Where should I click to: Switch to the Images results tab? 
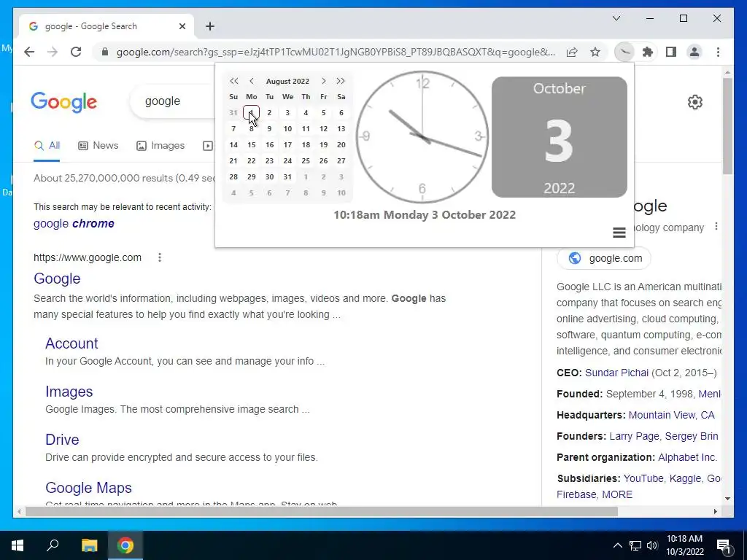coord(160,146)
